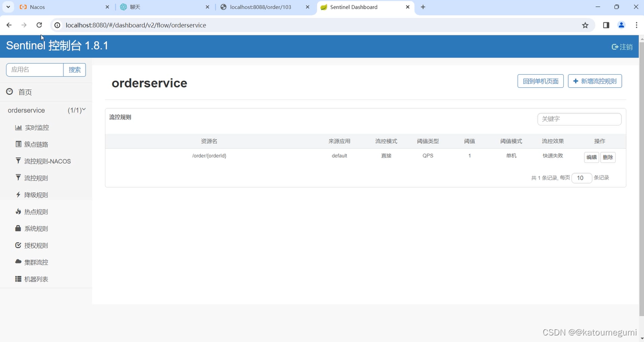Click 回到单机页面 button
Viewport: 644px width, 342px height.
[x=541, y=81]
